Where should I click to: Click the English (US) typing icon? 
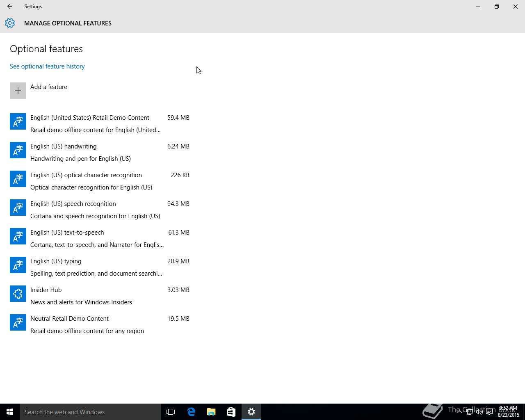coord(18,265)
